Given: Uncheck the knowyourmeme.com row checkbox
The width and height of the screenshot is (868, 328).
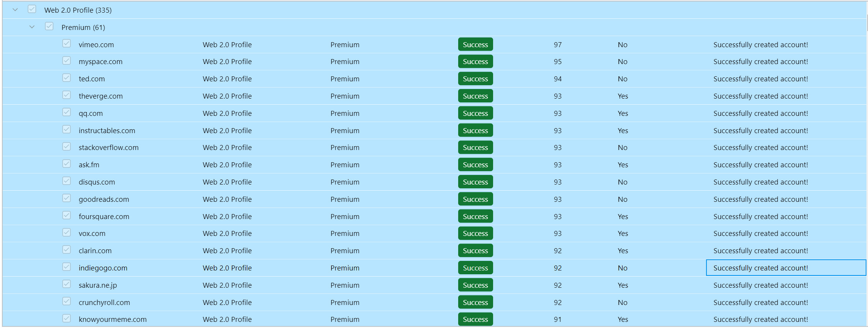Looking at the screenshot, I should [66, 318].
